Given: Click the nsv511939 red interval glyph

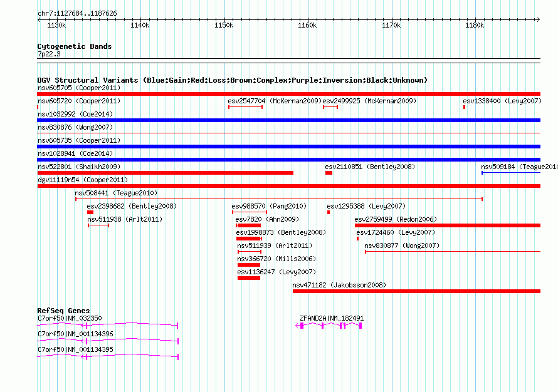Looking at the screenshot, I should [250, 252].
